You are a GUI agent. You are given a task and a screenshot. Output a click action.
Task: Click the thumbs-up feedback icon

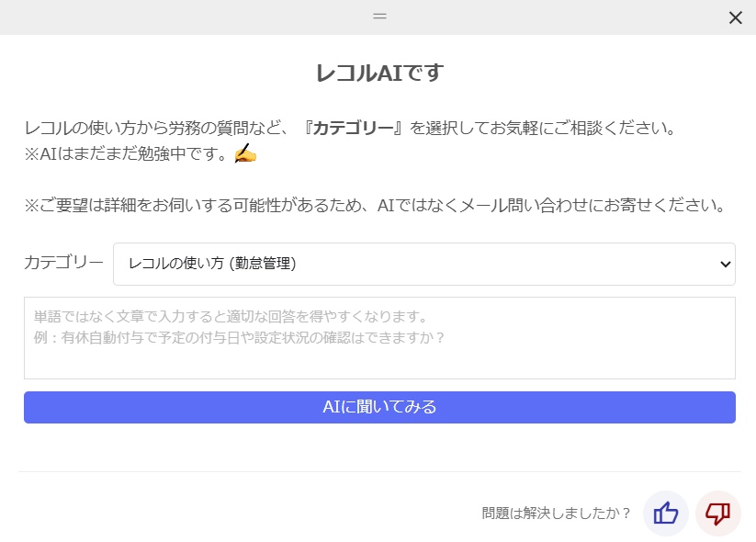665,514
